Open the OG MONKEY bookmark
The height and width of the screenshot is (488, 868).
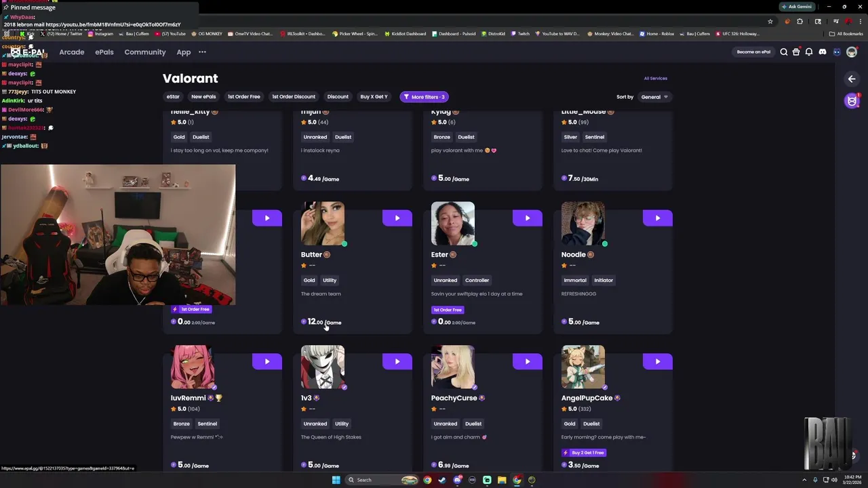point(207,34)
